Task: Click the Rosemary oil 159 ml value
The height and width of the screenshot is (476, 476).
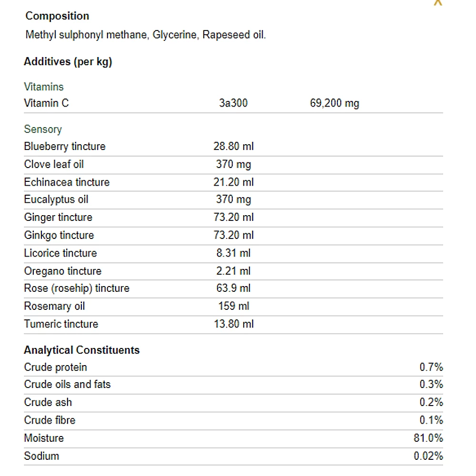Action: coord(233,306)
